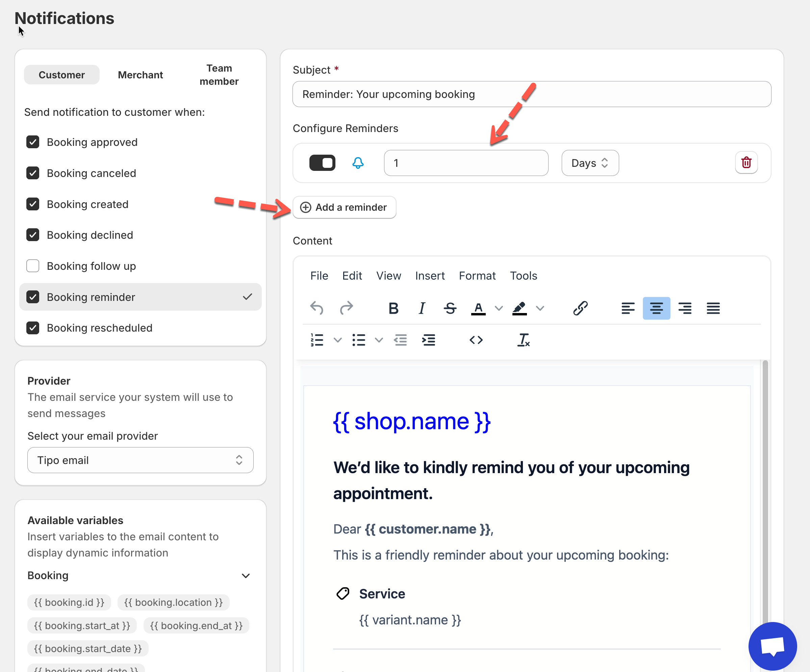Open the Format menu in the editor
Image resolution: width=810 pixels, height=672 pixels.
477,276
